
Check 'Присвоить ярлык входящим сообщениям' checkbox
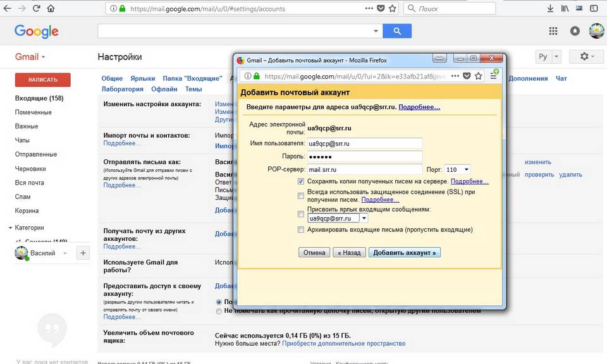point(301,214)
